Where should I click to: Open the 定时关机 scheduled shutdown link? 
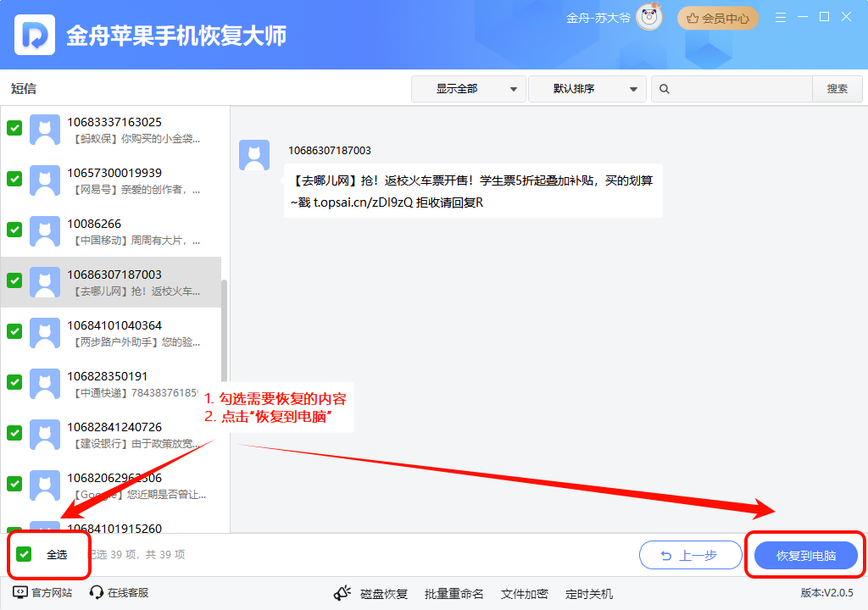pos(588,594)
